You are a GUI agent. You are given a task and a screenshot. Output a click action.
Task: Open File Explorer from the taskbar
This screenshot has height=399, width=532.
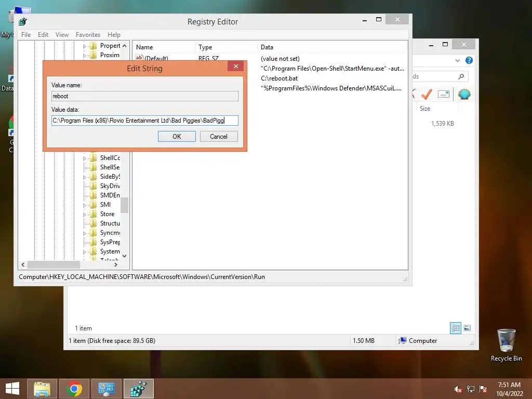coord(42,389)
